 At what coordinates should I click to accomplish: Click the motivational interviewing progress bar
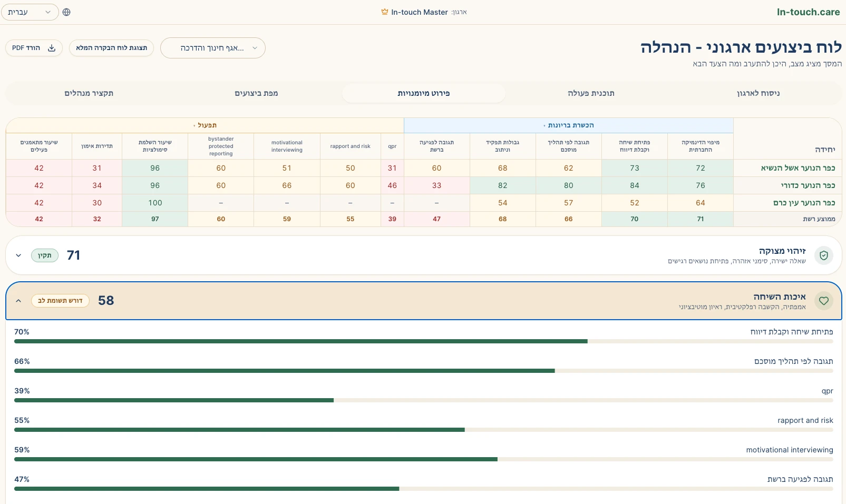[x=424, y=459]
